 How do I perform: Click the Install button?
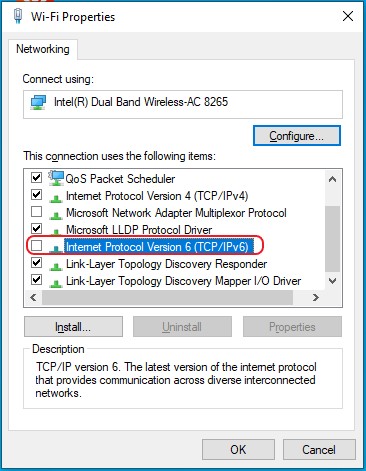point(73,327)
